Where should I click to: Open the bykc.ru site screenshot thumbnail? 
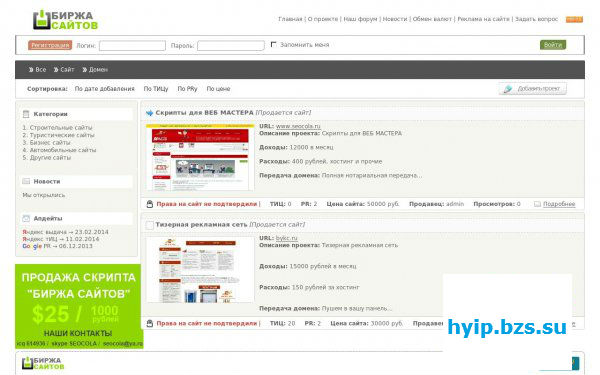(200, 270)
